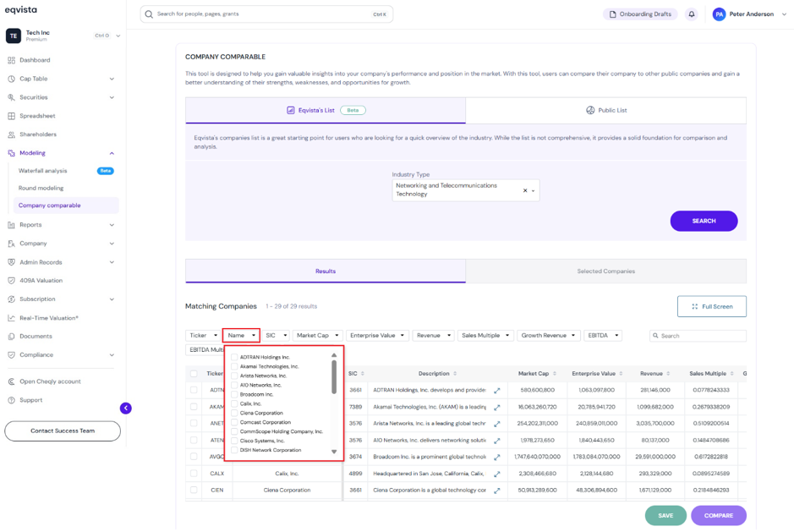Image resolution: width=794 pixels, height=532 pixels.
Task: Expand the Broadcom Inc. description
Action: 496,457
